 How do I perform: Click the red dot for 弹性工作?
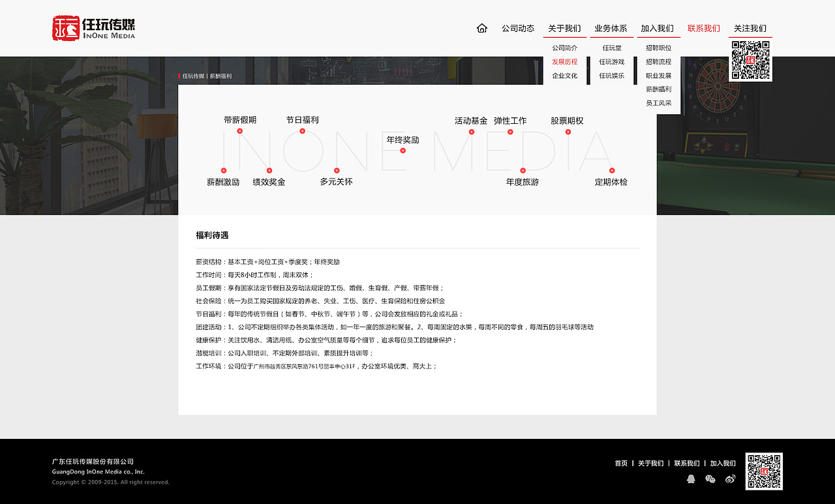click(510, 132)
